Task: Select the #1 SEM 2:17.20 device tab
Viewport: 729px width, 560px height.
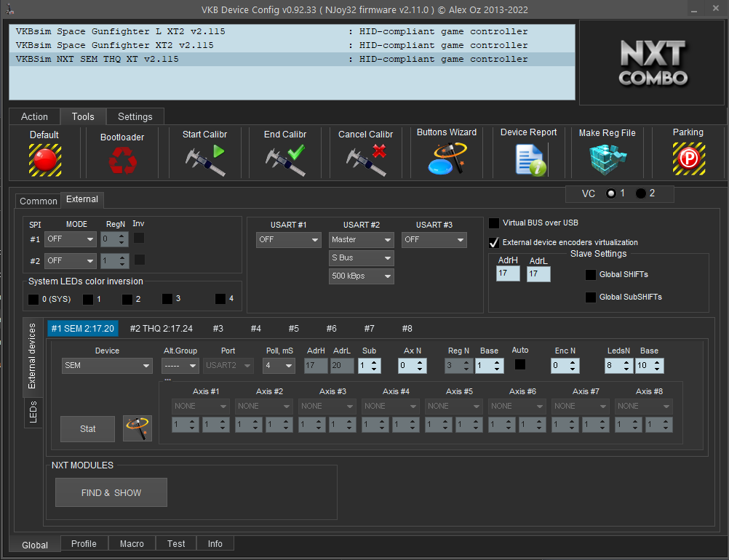Action: [83, 329]
